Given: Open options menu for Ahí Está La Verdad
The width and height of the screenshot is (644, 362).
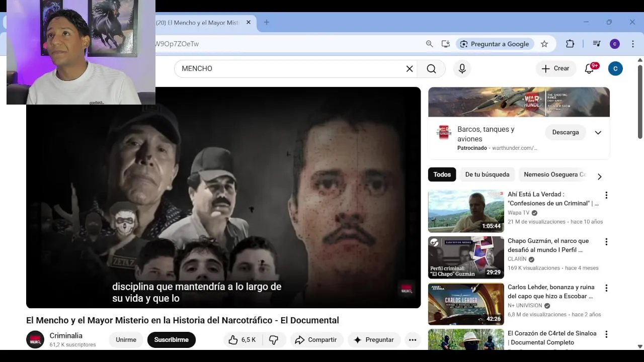Looking at the screenshot, I should point(606,195).
